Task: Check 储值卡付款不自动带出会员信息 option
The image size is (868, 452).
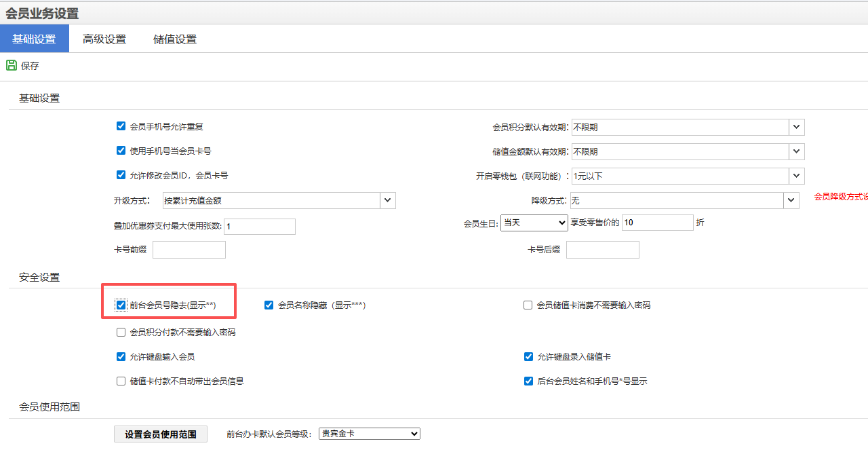Action: (121, 381)
